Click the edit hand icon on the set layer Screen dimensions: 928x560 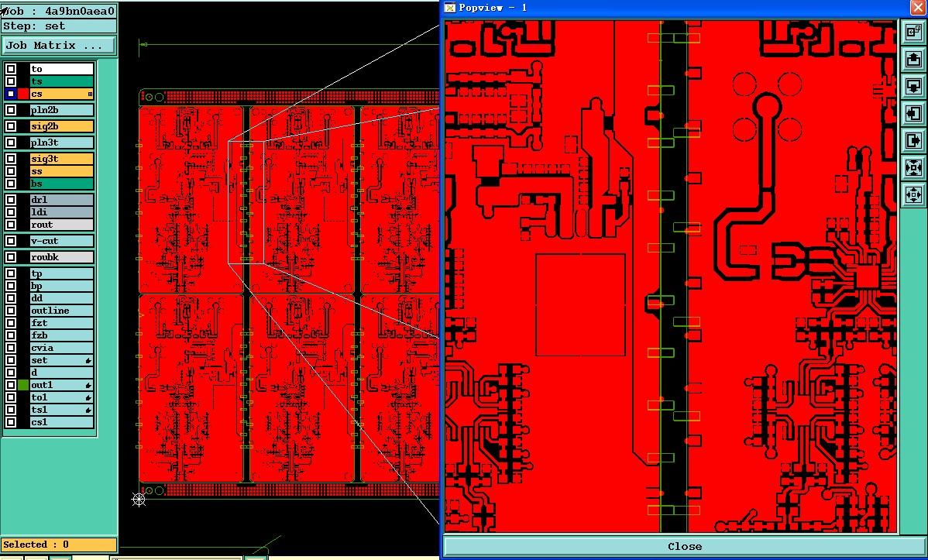coord(88,360)
